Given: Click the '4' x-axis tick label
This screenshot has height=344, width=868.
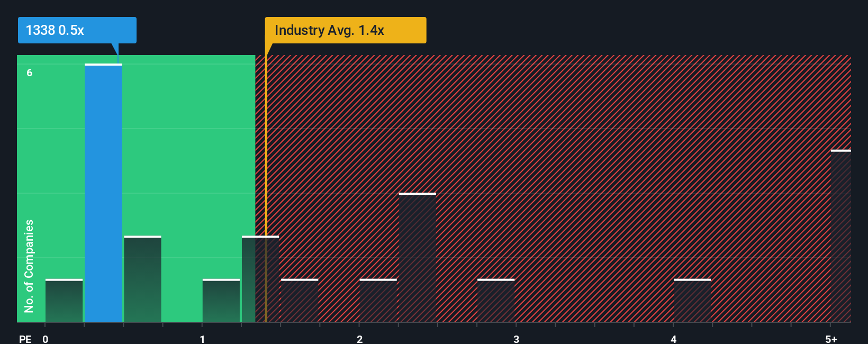Looking at the screenshot, I should [673, 339].
